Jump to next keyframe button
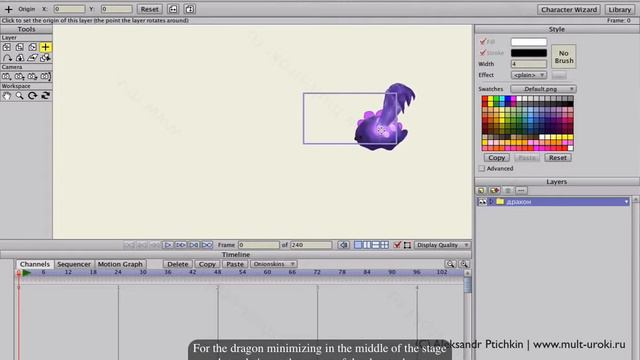Image resolution: width=640 pixels, height=360 pixels. click(x=193, y=245)
